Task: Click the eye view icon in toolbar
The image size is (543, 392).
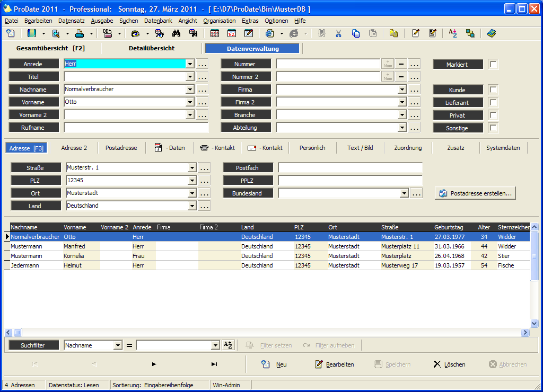Action: tap(136, 33)
